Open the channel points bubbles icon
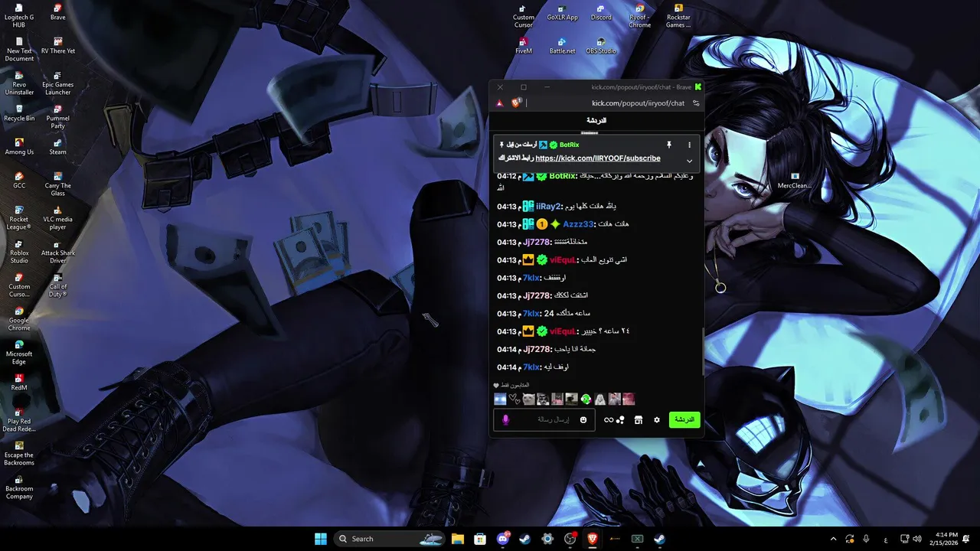The image size is (980, 551). [x=620, y=419]
